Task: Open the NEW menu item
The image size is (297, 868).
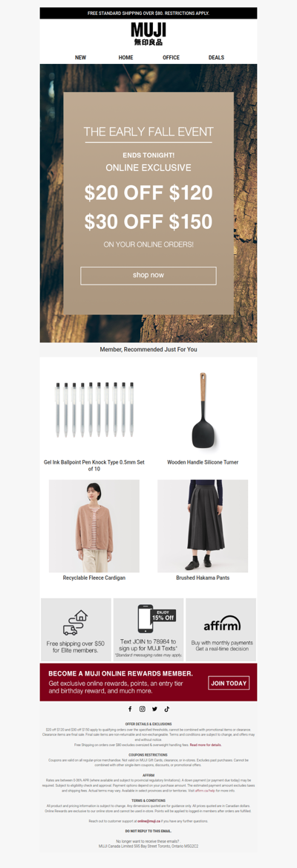Action: point(81,57)
